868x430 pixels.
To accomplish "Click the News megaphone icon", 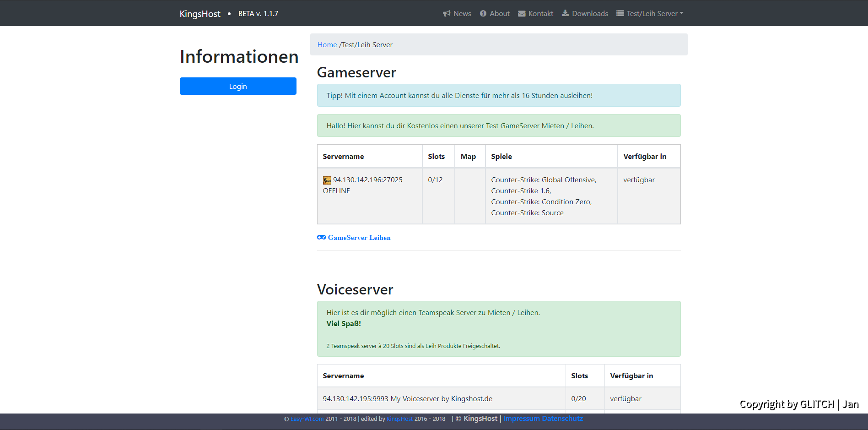I will pos(447,14).
